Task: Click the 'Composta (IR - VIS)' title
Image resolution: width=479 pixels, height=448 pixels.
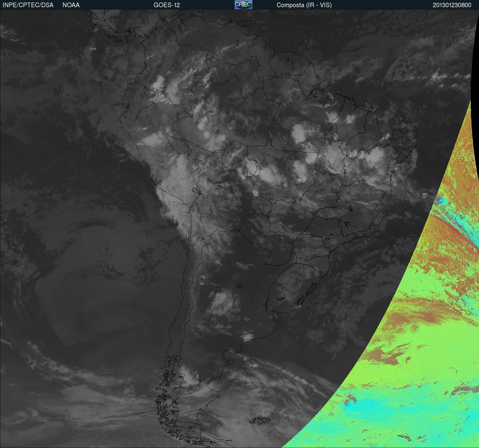Action: click(x=304, y=5)
